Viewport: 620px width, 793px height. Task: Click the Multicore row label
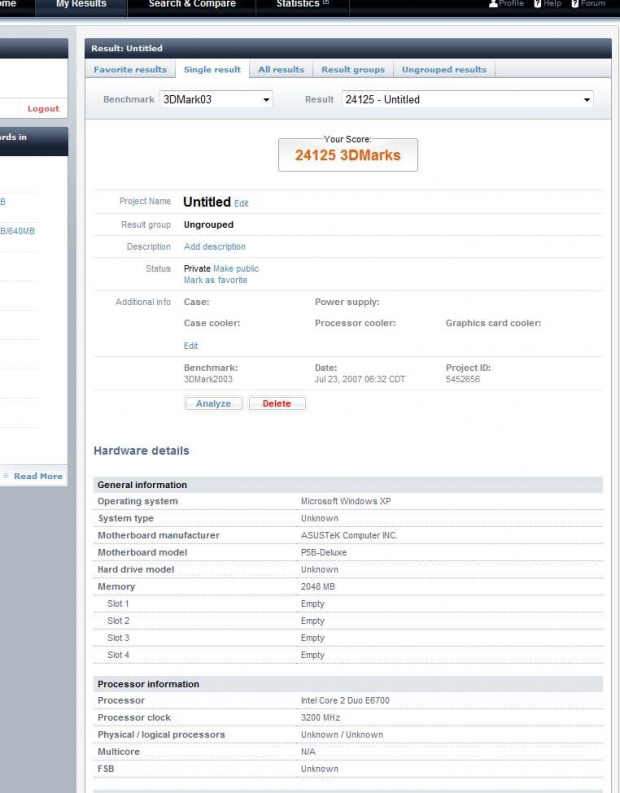coord(118,752)
